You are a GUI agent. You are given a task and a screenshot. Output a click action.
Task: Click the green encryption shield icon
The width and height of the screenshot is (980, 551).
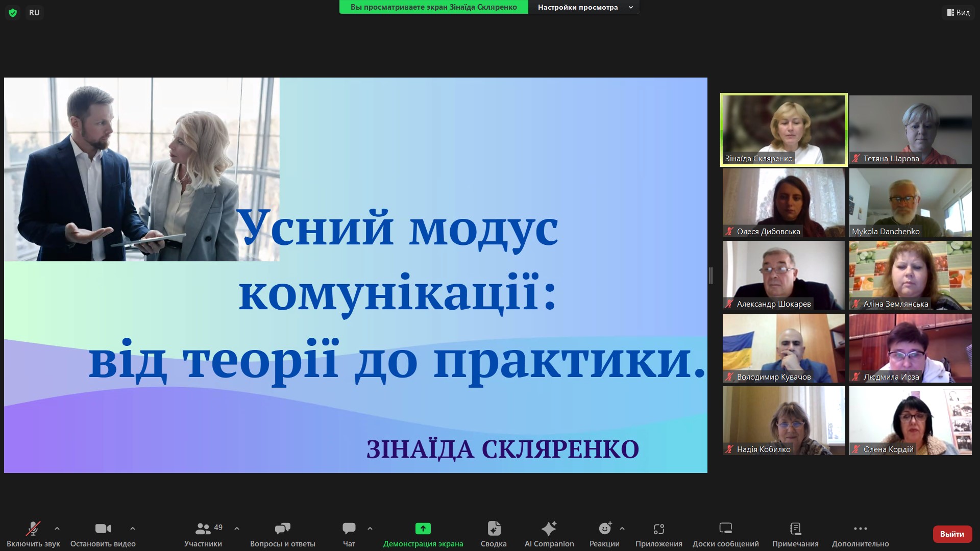(13, 13)
